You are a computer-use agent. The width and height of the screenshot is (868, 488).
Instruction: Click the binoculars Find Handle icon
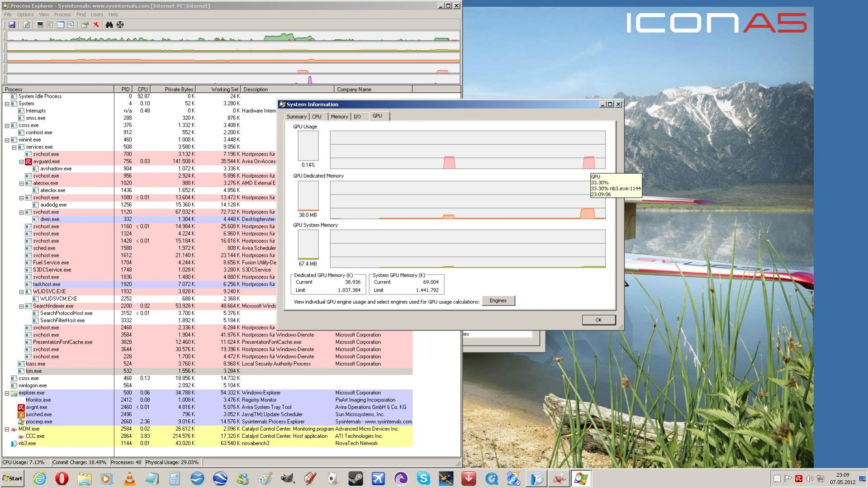tap(109, 25)
